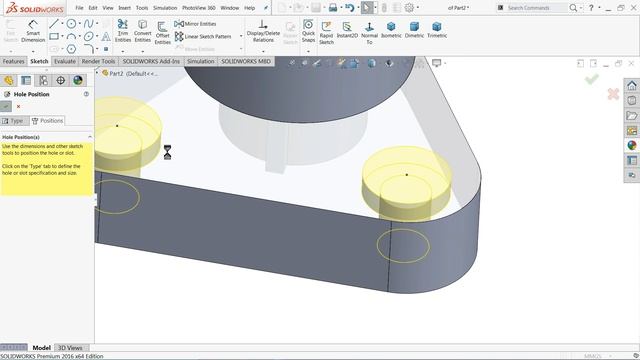Activate the Select cursor tool
The width and height of the screenshot is (640, 360).
367,8
